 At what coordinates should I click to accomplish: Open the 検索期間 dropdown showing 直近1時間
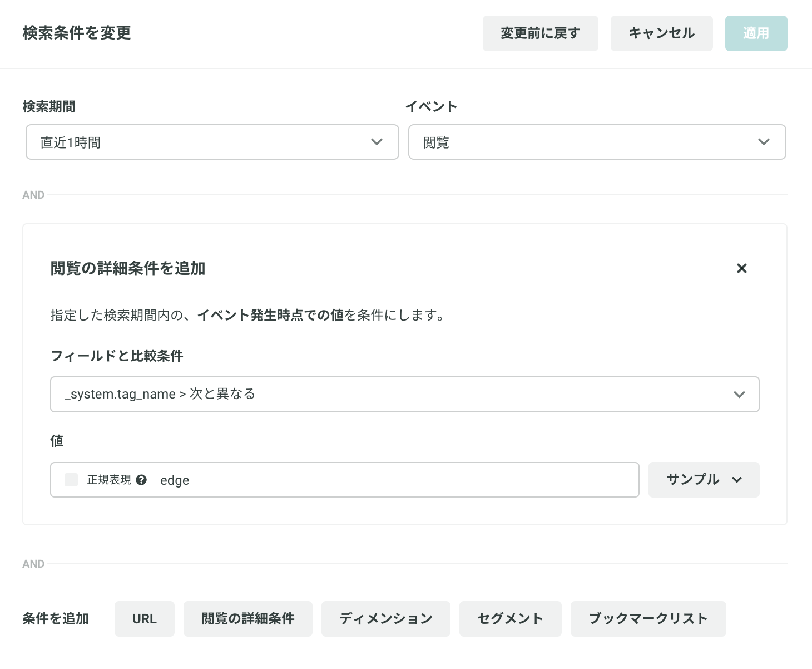(212, 142)
